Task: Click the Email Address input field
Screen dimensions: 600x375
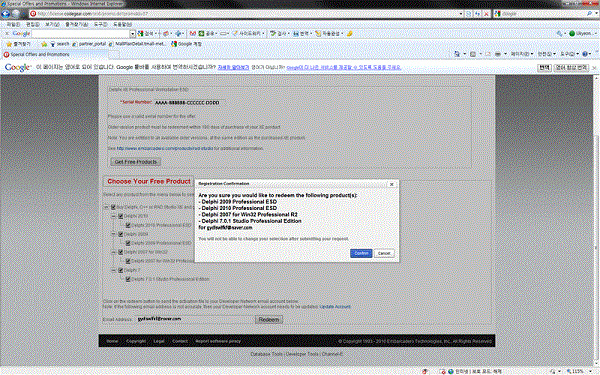Action: click(x=195, y=319)
